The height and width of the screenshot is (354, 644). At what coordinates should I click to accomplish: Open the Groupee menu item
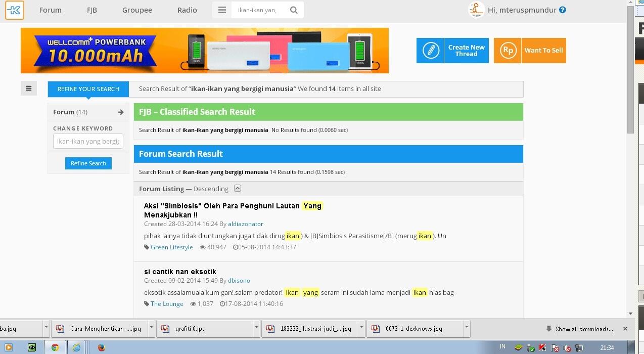point(137,10)
